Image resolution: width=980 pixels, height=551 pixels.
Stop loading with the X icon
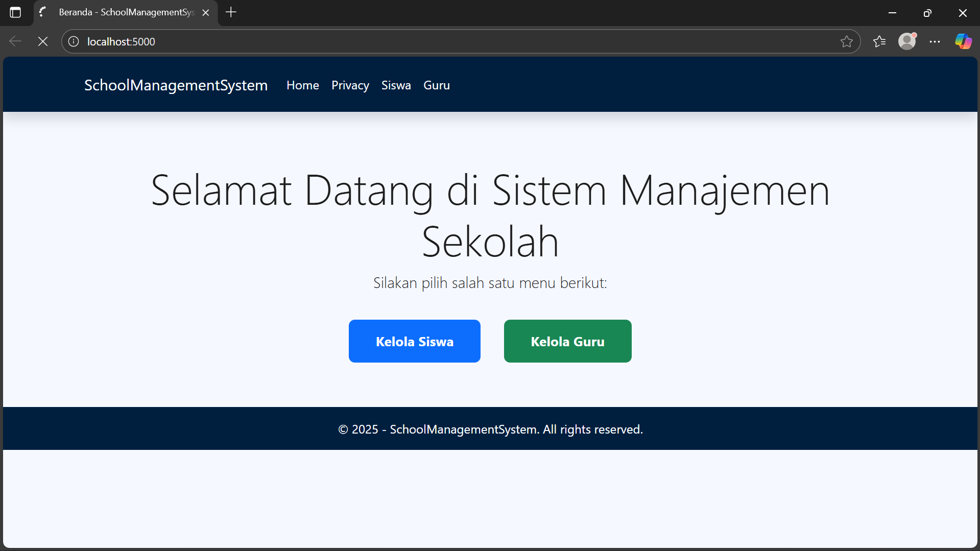[x=43, y=41]
